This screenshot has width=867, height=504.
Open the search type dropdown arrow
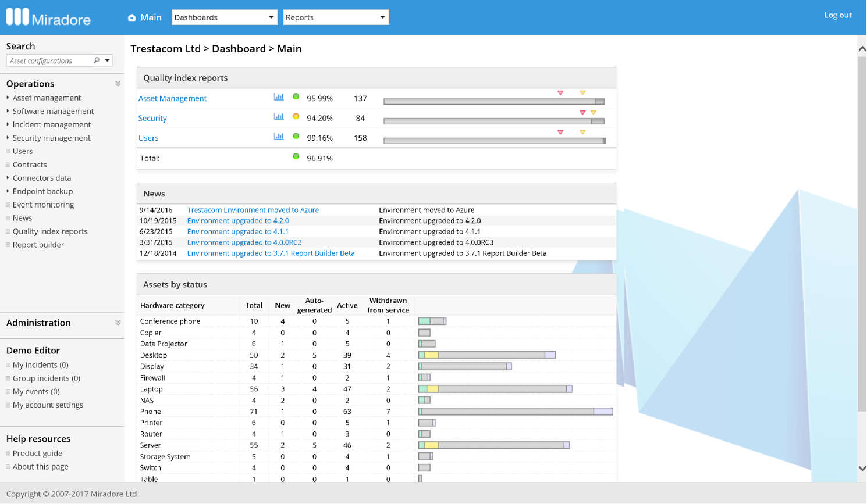pyautogui.click(x=107, y=60)
